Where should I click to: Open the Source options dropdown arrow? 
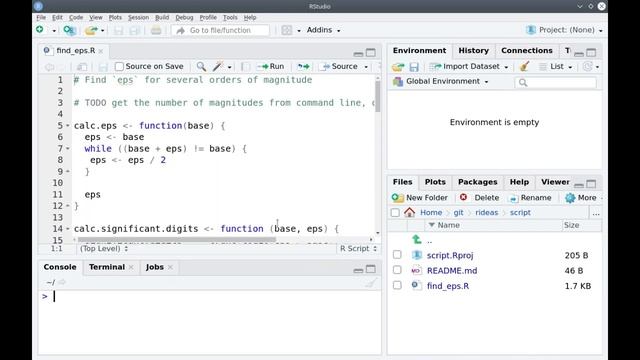366,67
